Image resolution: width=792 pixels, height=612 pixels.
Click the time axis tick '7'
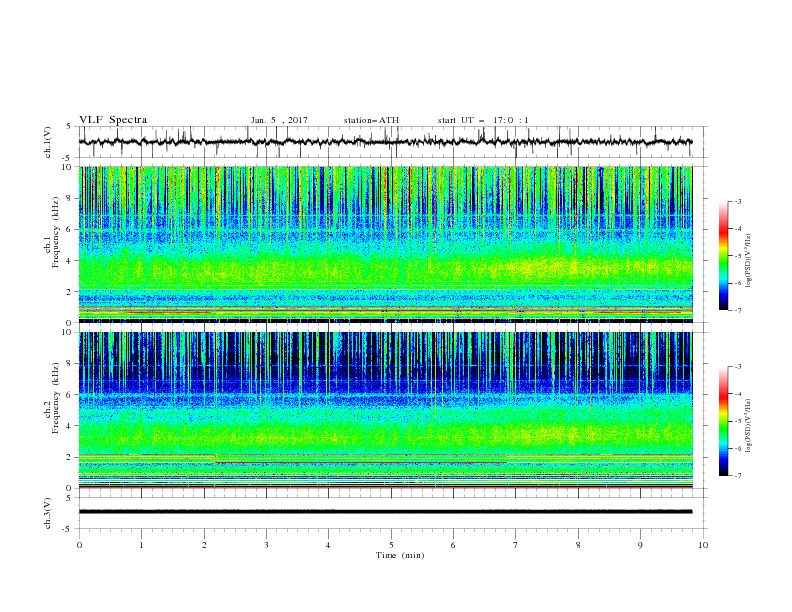pyautogui.click(x=515, y=545)
